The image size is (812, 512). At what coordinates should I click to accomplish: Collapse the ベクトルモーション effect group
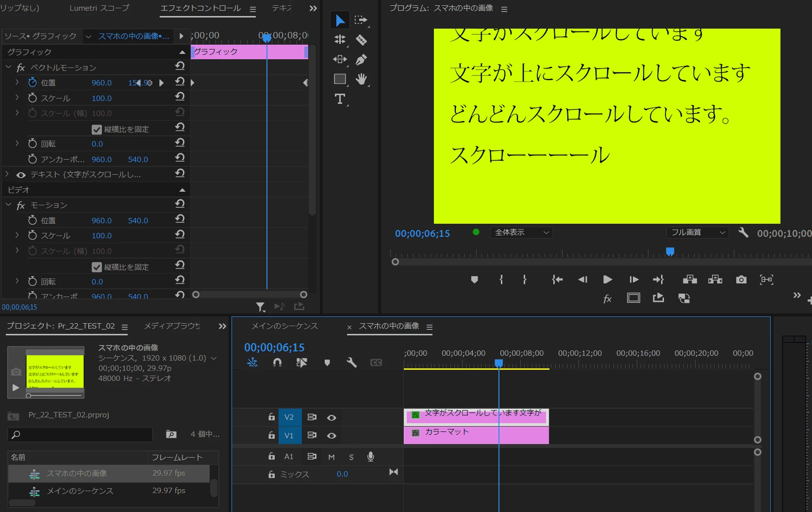pyautogui.click(x=8, y=67)
